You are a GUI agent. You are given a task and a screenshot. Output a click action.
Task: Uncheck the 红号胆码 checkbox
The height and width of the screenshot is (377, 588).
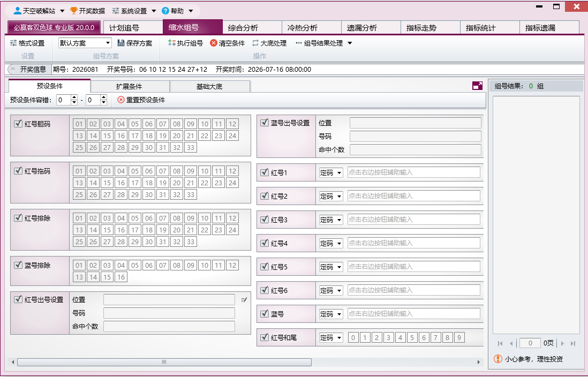click(18, 123)
